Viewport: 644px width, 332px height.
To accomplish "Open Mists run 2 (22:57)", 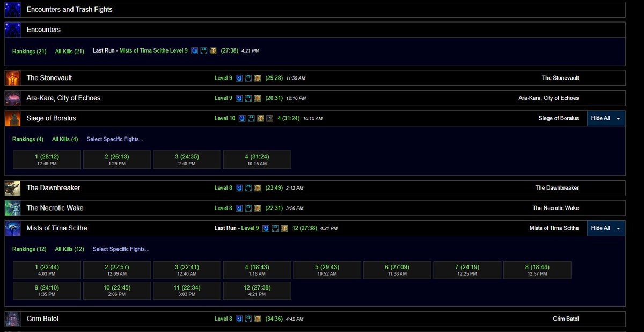I will coord(117,270).
